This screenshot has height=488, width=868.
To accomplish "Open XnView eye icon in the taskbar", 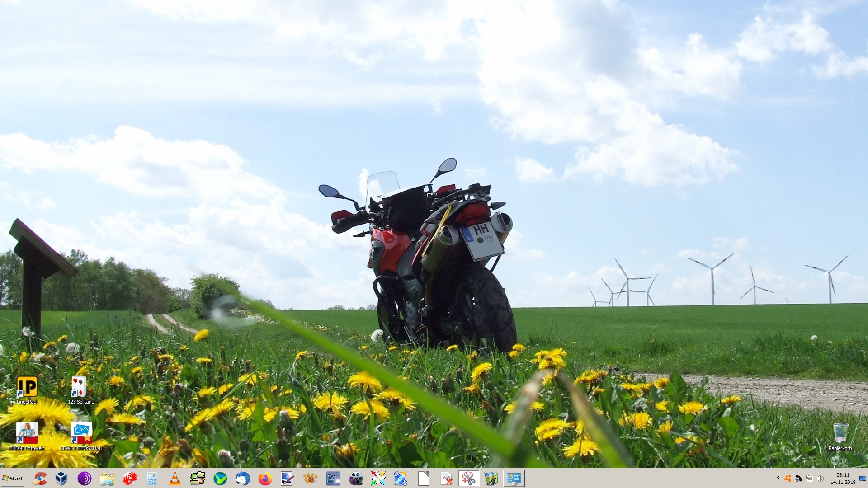I will click(310, 479).
